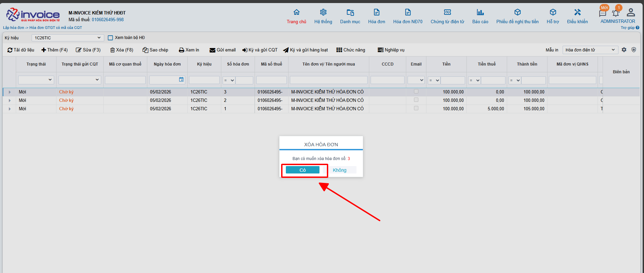The width and height of the screenshot is (644, 273).
Task: Enable Xem toàn bộ HĐ checkbox
Action: tap(110, 38)
